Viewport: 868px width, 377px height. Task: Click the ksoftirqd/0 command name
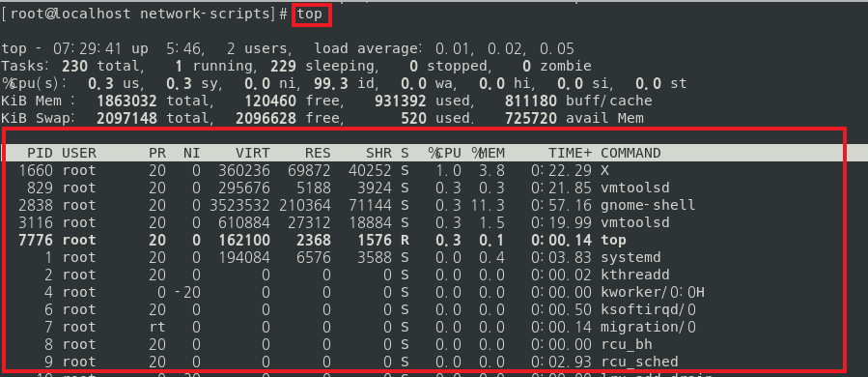pos(648,309)
